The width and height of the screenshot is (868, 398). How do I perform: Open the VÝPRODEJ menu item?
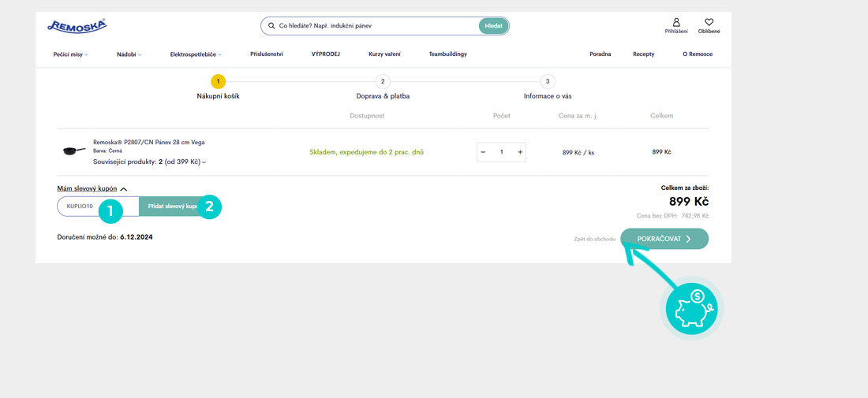click(325, 54)
